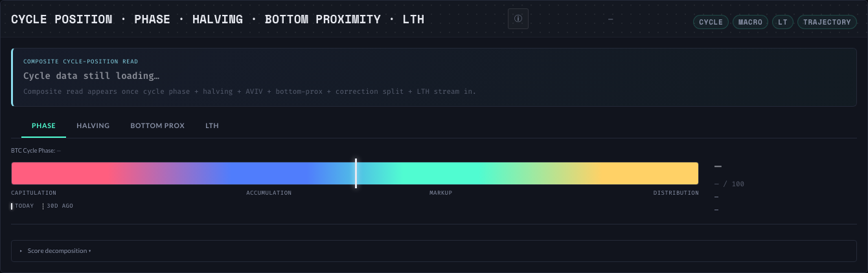Image resolution: width=868 pixels, height=273 pixels.
Task: Click the BTC Cycle Phase label
Action: pyautogui.click(x=36, y=151)
